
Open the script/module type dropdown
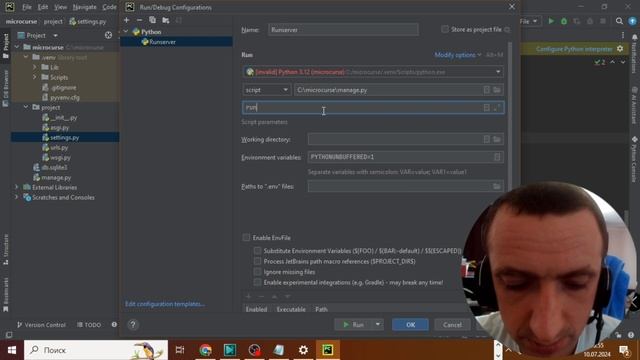point(266,90)
